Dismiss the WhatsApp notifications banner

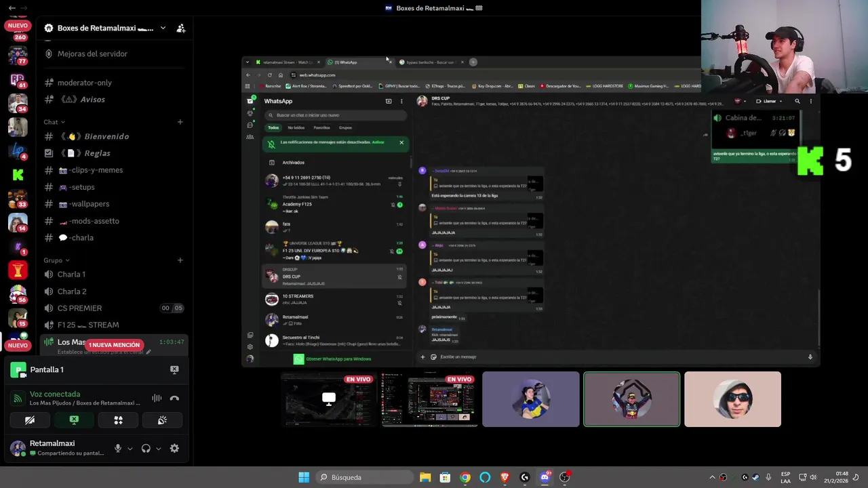point(401,142)
